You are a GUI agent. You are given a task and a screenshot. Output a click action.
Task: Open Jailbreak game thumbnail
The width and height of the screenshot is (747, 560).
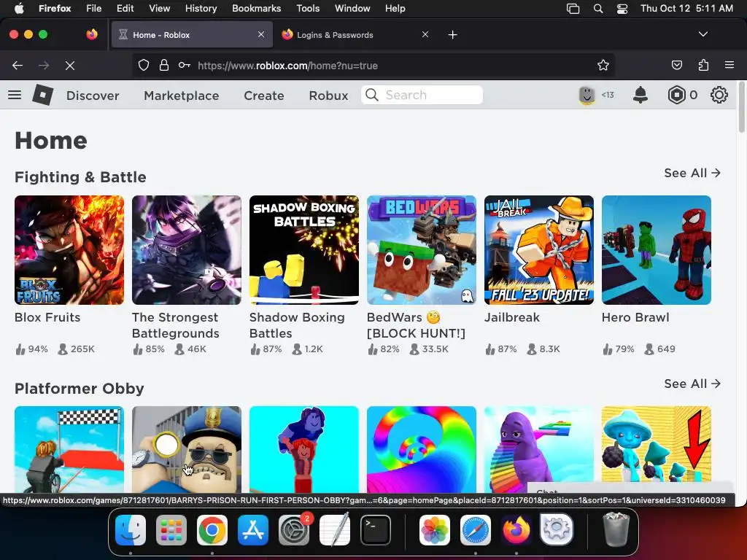pos(539,250)
